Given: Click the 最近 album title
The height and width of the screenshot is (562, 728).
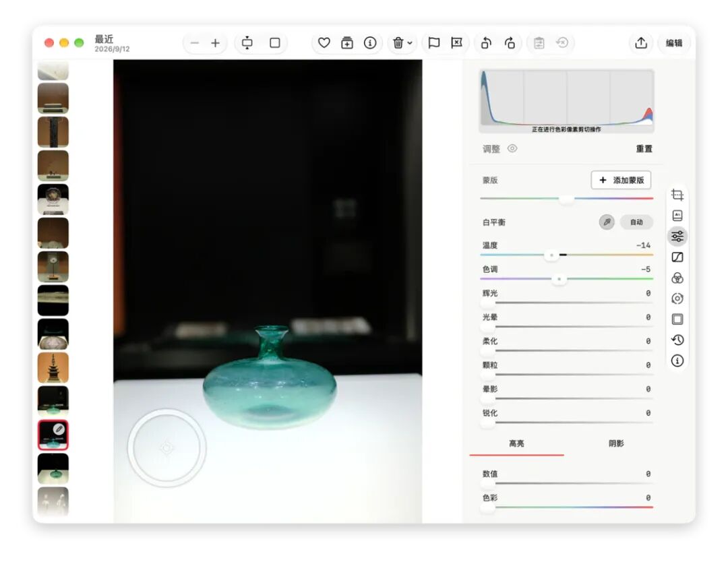Looking at the screenshot, I should pyautogui.click(x=104, y=39).
